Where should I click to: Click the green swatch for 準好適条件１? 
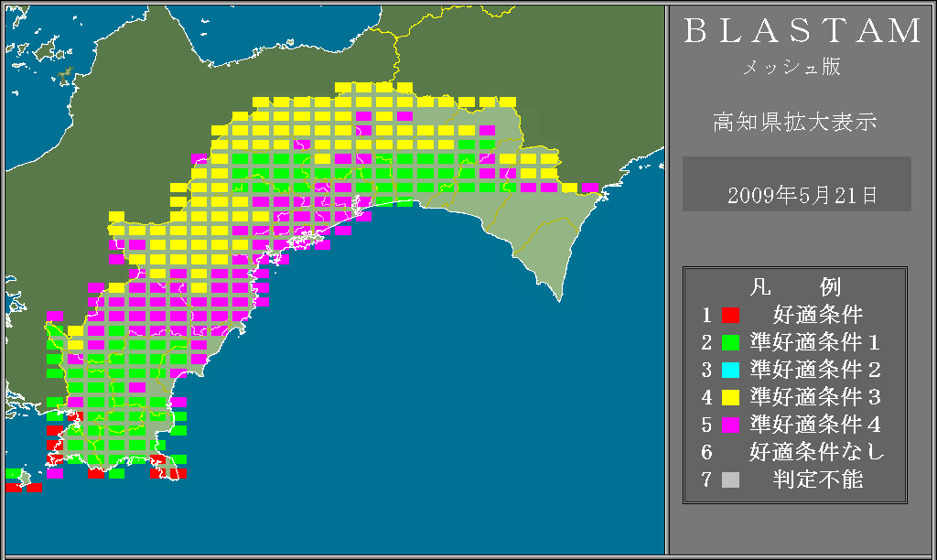730,342
